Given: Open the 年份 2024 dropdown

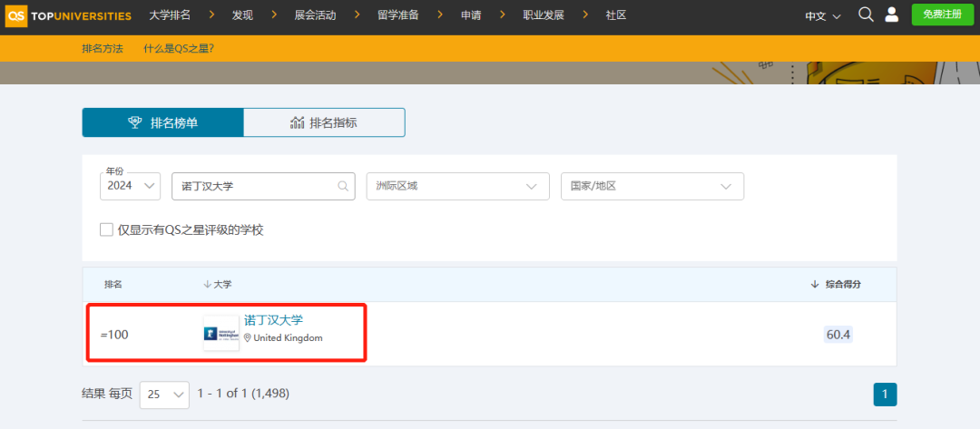Looking at the screenshot, I should pyautogui.click(x=130, y=186).
